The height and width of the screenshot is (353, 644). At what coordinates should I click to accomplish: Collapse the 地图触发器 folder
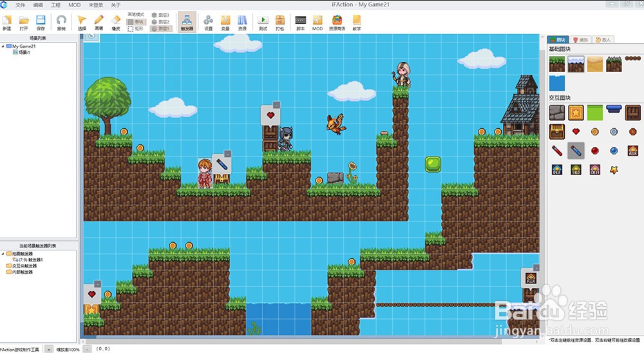tap(3, 254)
